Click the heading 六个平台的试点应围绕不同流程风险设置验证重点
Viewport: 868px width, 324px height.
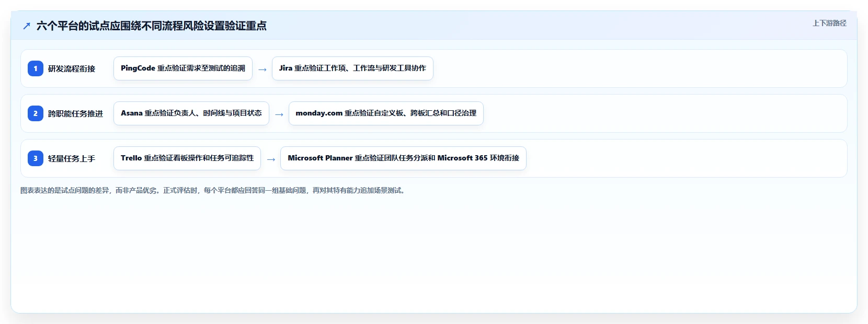(151, 26)
